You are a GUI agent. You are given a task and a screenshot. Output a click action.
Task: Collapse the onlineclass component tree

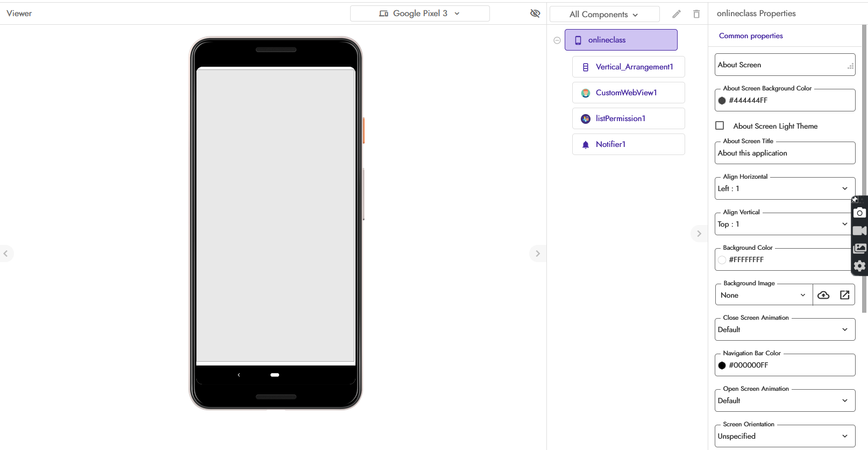[557, 40]
